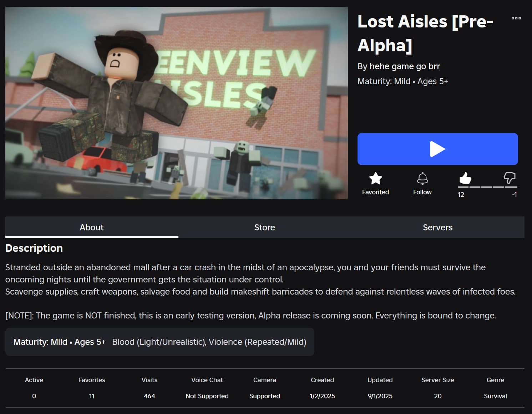Image resolution: width=532 pixels, height=414 pixels.
Task: Switch to the Store tab
Action: [265, 227]
